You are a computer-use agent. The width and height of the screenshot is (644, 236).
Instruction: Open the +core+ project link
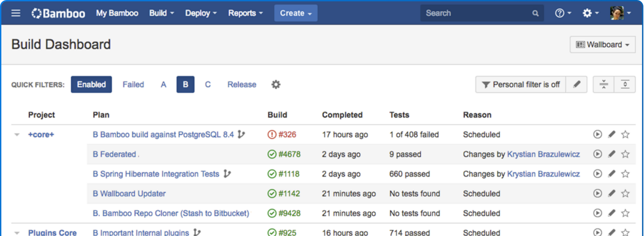41,134
